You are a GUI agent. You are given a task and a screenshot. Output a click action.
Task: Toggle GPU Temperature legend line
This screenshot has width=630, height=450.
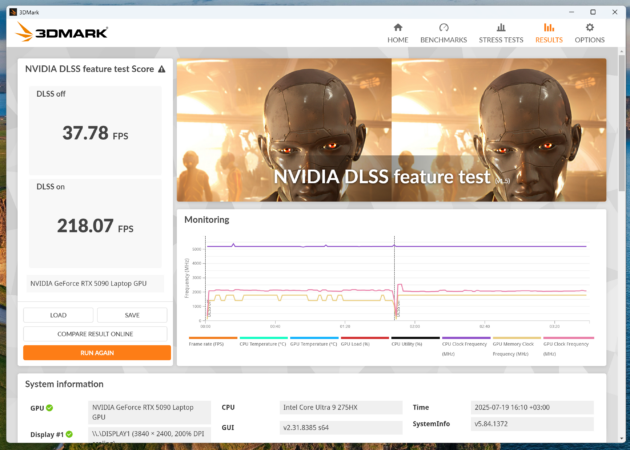314,341
